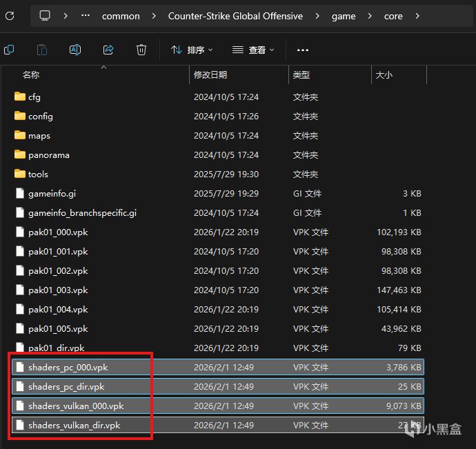The image size is (476, 449).
Task: Select file pak01_001.vpk
Action: (x=58, y=252)
